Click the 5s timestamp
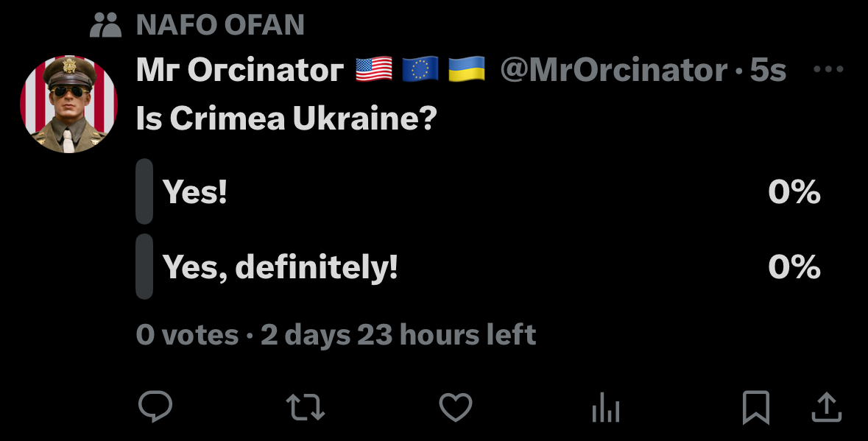 tap(768, 71)
